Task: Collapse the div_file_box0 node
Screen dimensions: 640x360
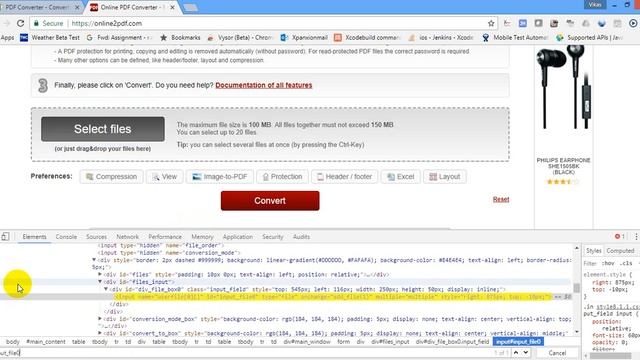Action: tap(106, 289)
